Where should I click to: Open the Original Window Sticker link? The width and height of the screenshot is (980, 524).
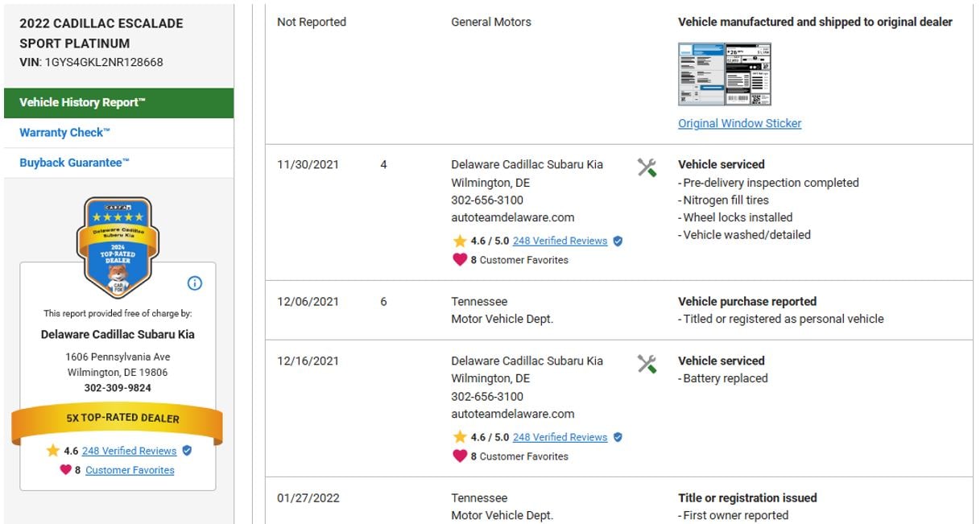click(739, 123)
